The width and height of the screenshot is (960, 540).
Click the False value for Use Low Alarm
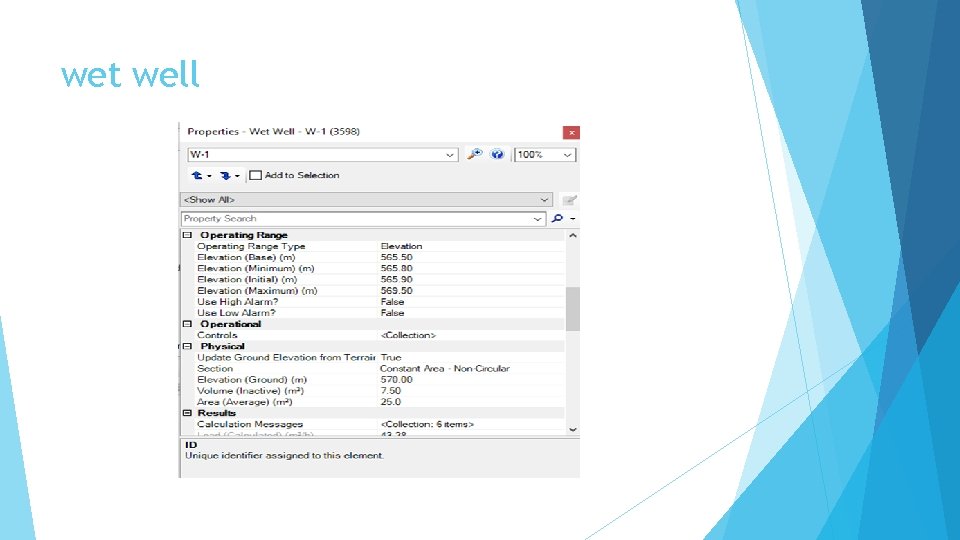pyautogui.click(x=392, y=313)
